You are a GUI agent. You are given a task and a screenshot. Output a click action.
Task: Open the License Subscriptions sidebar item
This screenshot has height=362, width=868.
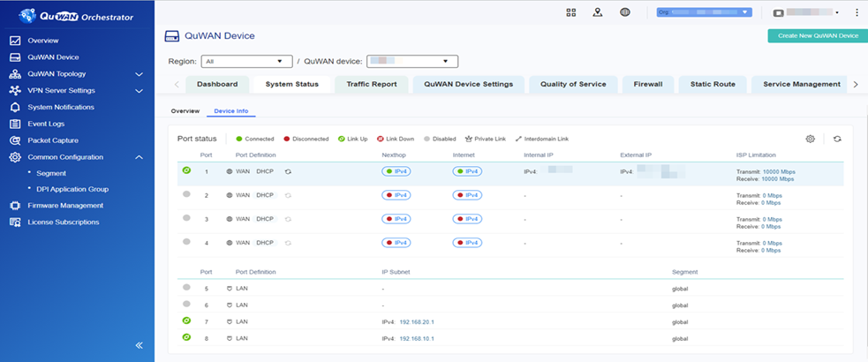64,222
